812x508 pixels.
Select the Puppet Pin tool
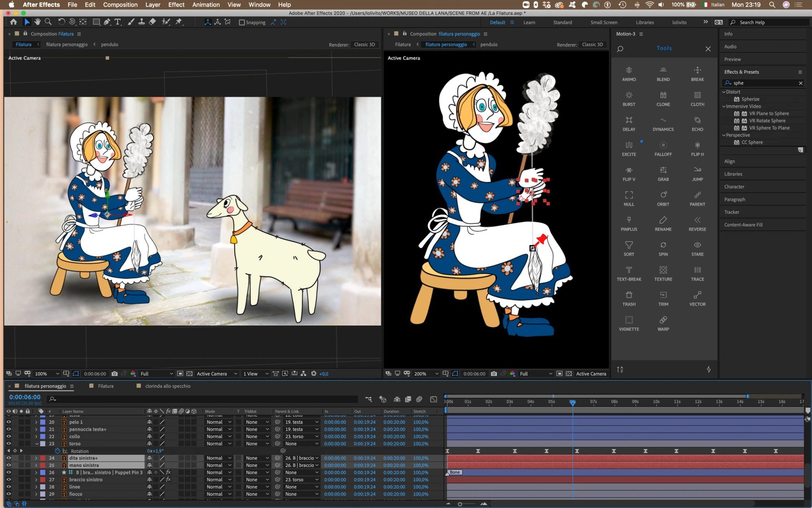[179, 22]
